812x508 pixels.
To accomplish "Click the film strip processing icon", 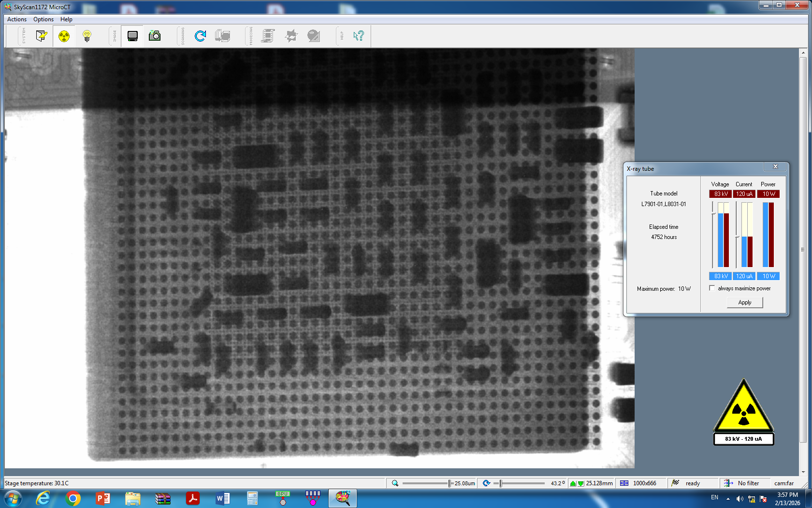I will 268,36.
